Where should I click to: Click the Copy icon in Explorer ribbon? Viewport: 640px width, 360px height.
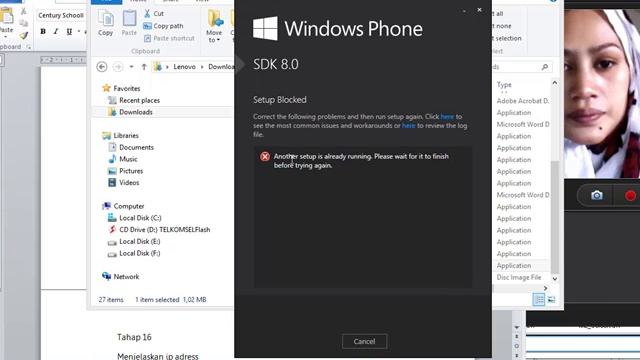click(x=106, y=23)
